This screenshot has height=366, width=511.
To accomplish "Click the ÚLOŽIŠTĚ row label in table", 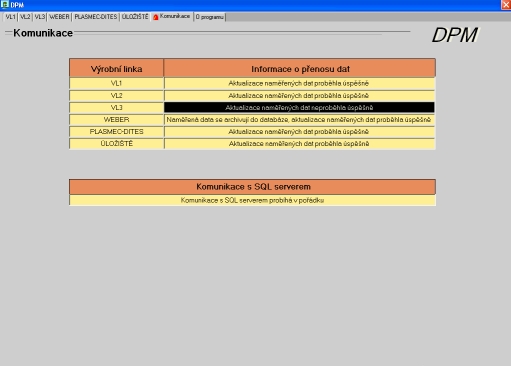I will 116,144.
